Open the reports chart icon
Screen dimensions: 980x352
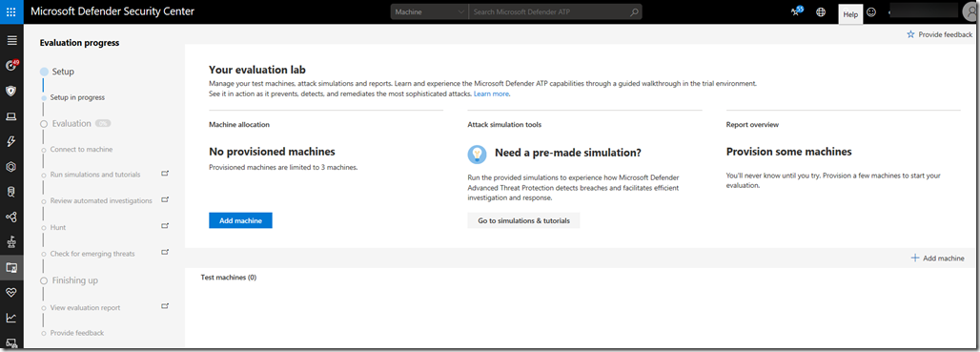(11, 318)
